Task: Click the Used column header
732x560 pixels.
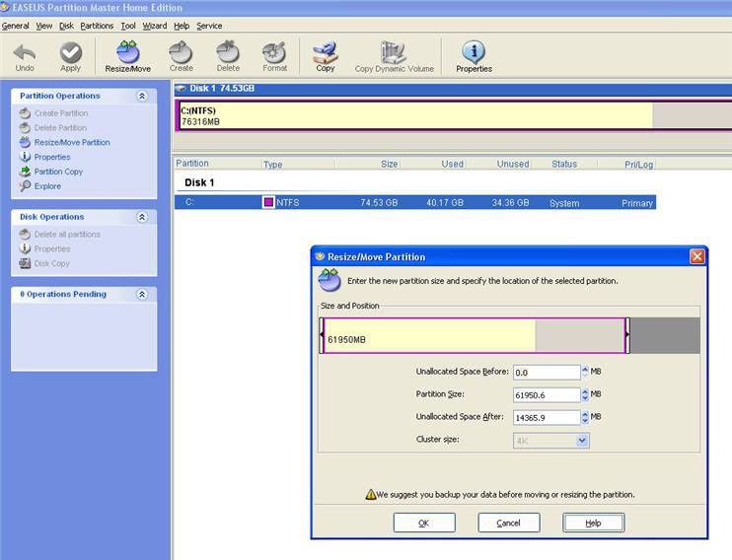Action: tap(453, 164)
